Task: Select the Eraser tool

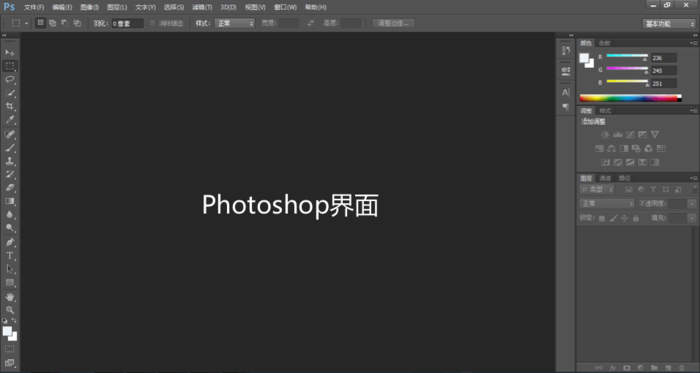Action: pos(10,187)
